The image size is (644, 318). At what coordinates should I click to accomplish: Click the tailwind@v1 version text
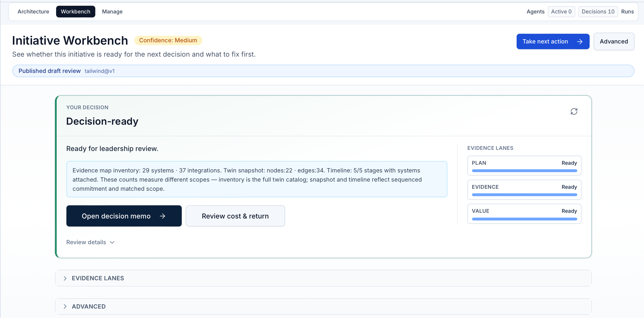(x=100, y=71)
